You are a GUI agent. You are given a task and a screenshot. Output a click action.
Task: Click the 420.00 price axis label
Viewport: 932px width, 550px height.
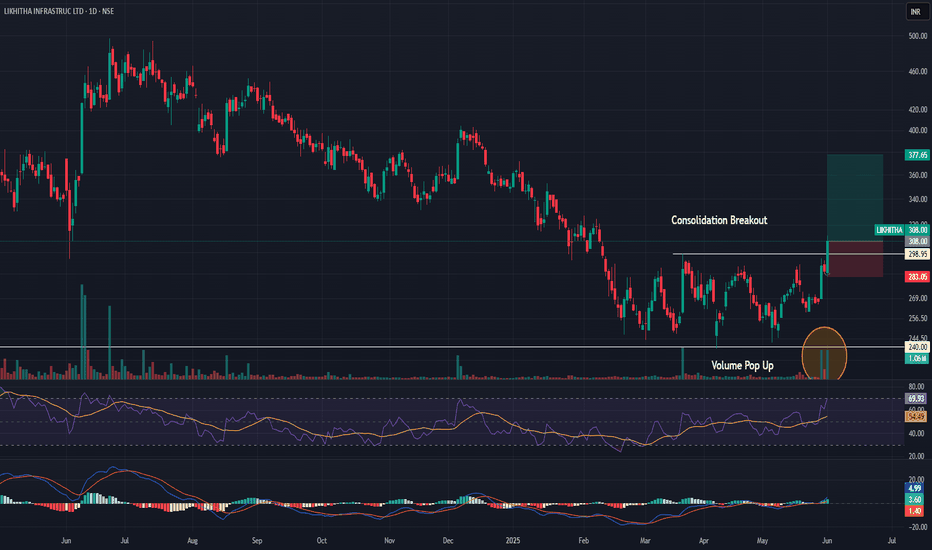click(x=917, y=110)
